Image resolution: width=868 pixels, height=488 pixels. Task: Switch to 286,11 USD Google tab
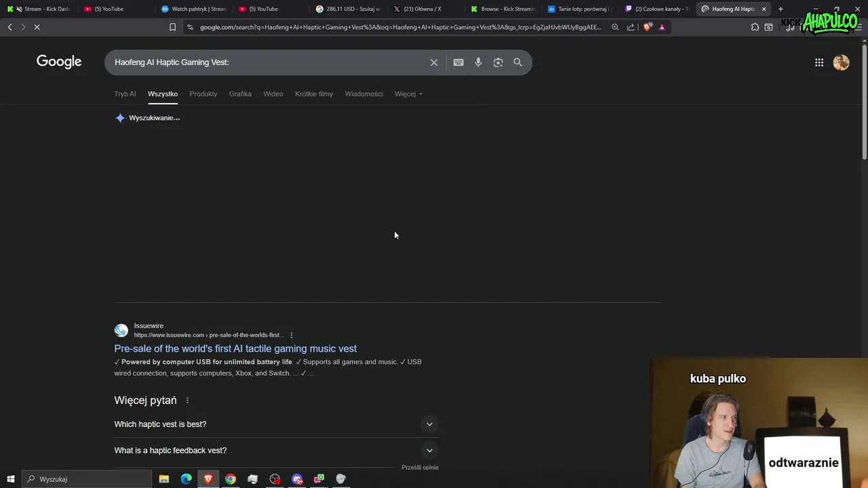[x=348, y=9]
